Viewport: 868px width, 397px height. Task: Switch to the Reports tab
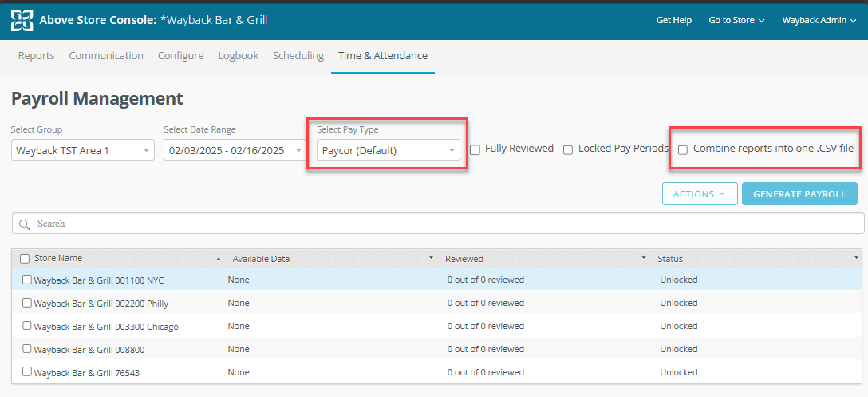pyautogui.click(x=36, y=55)
